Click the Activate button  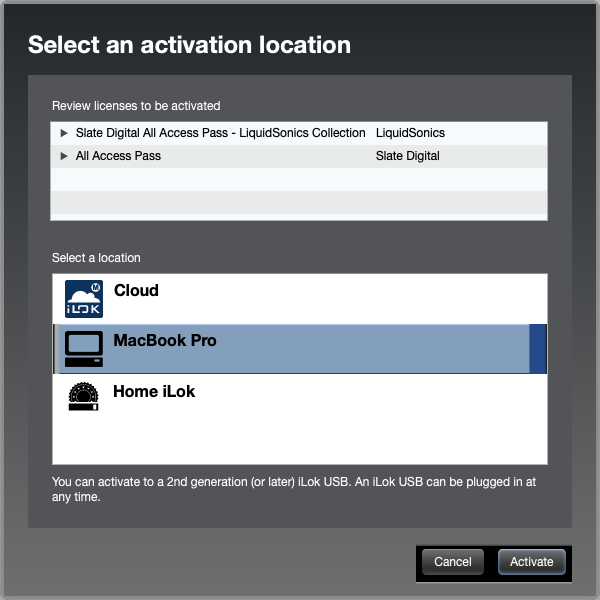pyautogui.click(x=532, y=562)
